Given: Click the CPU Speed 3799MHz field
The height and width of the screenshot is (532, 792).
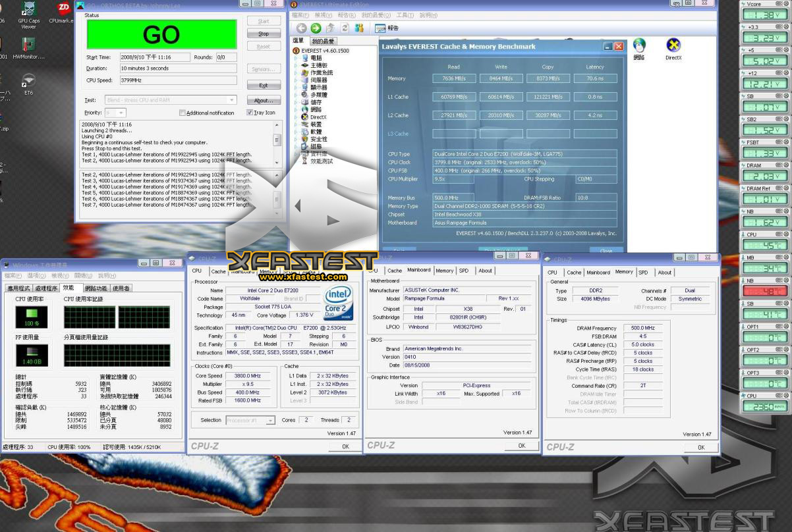Looking at the screenshot, I should [178, 80].
